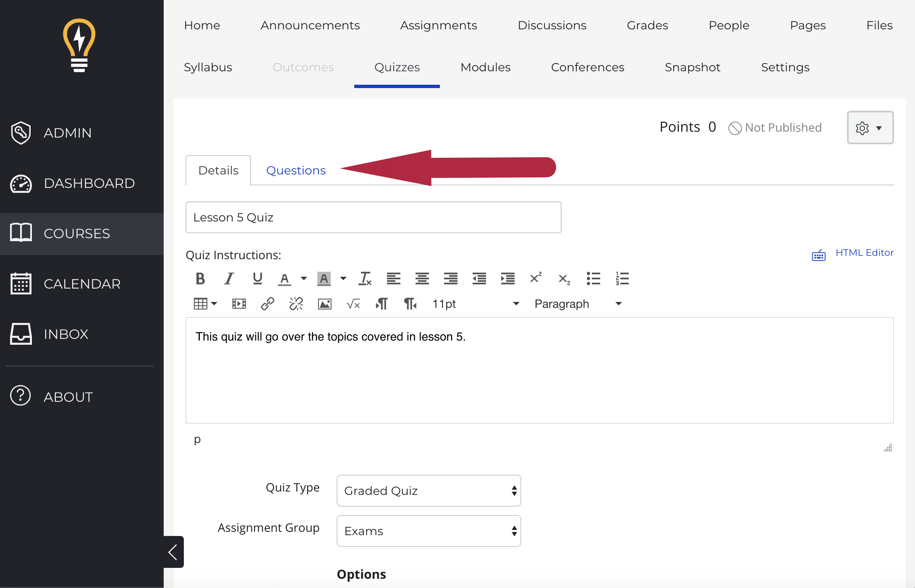The image size is (915, 588).
Task: Open the Conferences tab
Action: (x=588, y=68)
